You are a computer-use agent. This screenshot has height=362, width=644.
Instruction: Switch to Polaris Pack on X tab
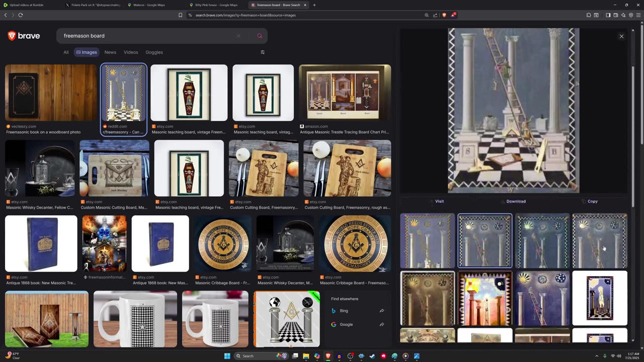coord(93,5)
